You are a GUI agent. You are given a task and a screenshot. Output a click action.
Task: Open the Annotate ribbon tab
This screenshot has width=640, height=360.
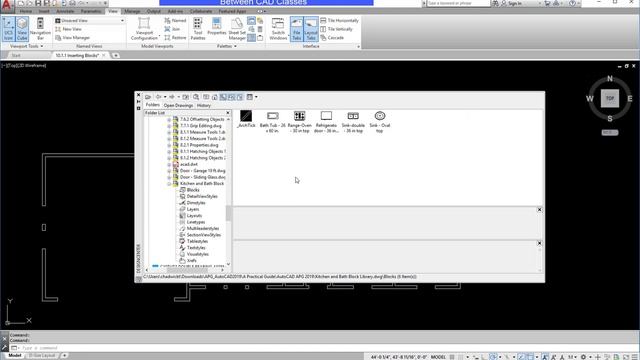pyautogui.click(x=65, y=11)
